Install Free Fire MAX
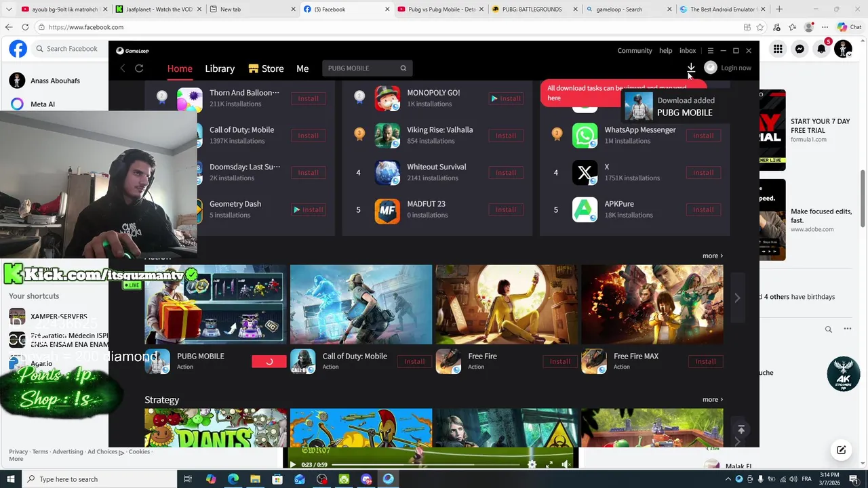868x488 pixels. point(705,362)
